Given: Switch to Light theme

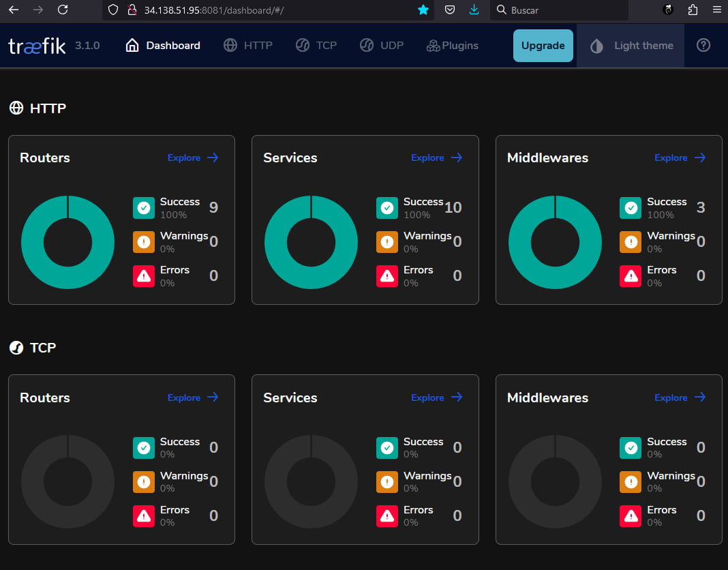Looking at the screenshot, I should [x=631, y=46].
